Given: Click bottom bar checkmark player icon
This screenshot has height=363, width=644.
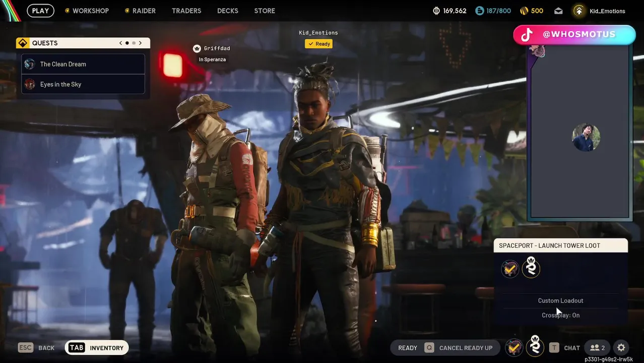Looking at the screenshot, I should click(514, 347).
